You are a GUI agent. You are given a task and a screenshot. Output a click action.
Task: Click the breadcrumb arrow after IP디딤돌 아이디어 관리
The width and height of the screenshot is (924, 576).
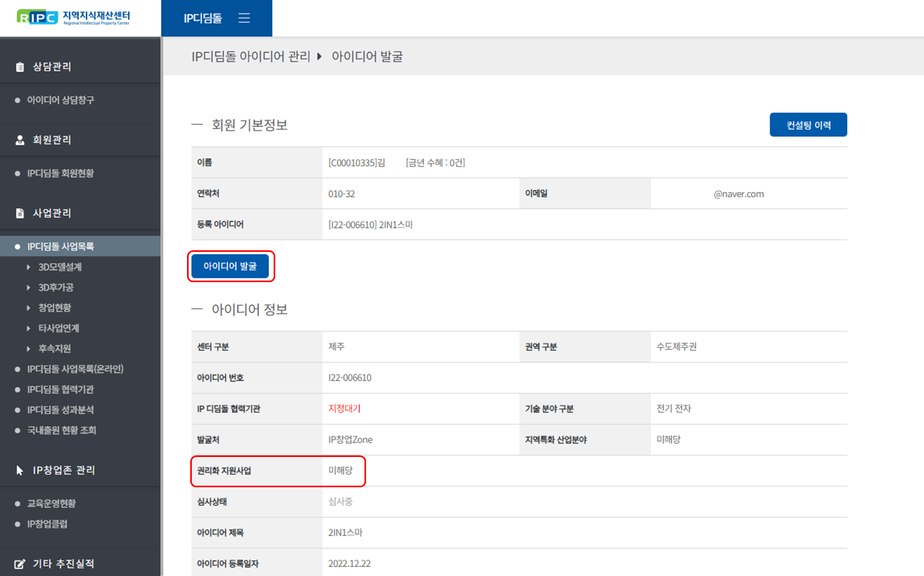[x=319, y=56]
